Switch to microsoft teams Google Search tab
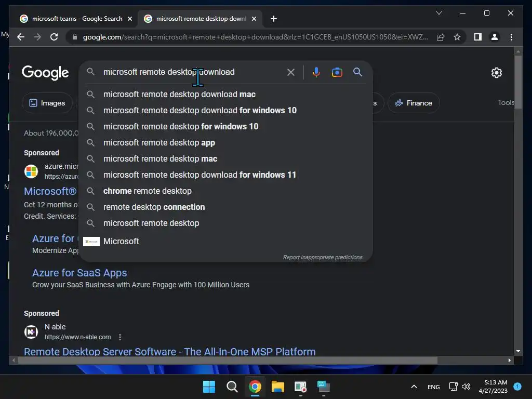This screenshot has height=399, width=532. point(75,19)
